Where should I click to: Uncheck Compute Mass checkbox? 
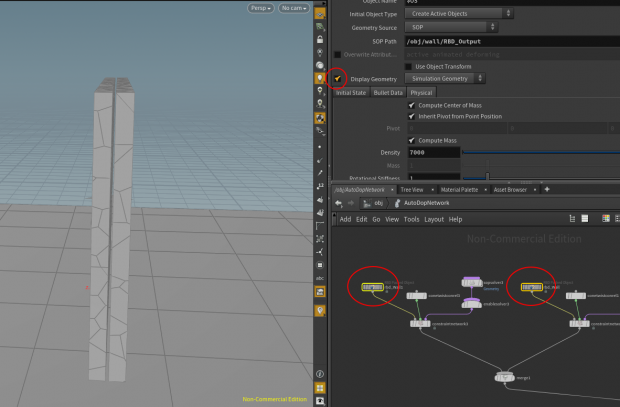tap(411, 140)
